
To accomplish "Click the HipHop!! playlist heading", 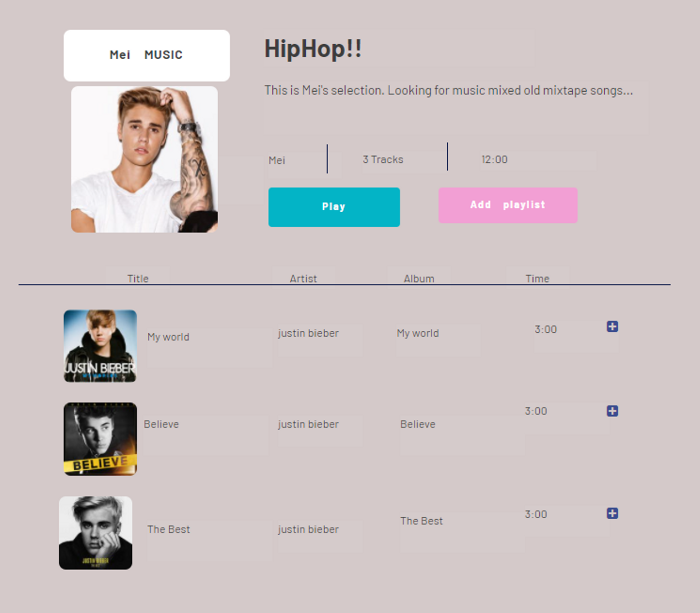I will coord(313,49).
